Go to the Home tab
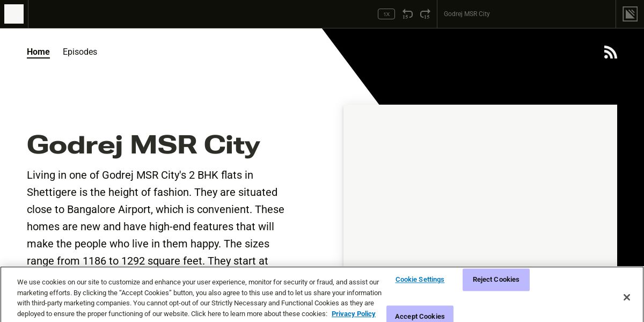The width and height of the screenshot is (644, 322). point(38,52)
